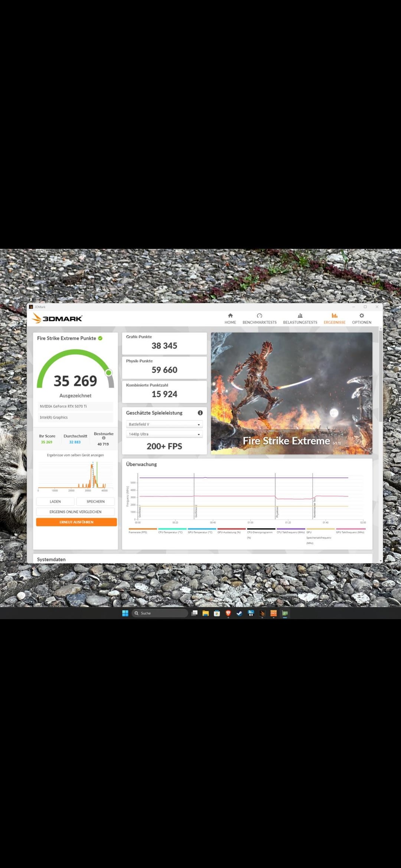Switch to the BELASTUNGSTESTS tab
401x868 pixels.
pos(300,319)
